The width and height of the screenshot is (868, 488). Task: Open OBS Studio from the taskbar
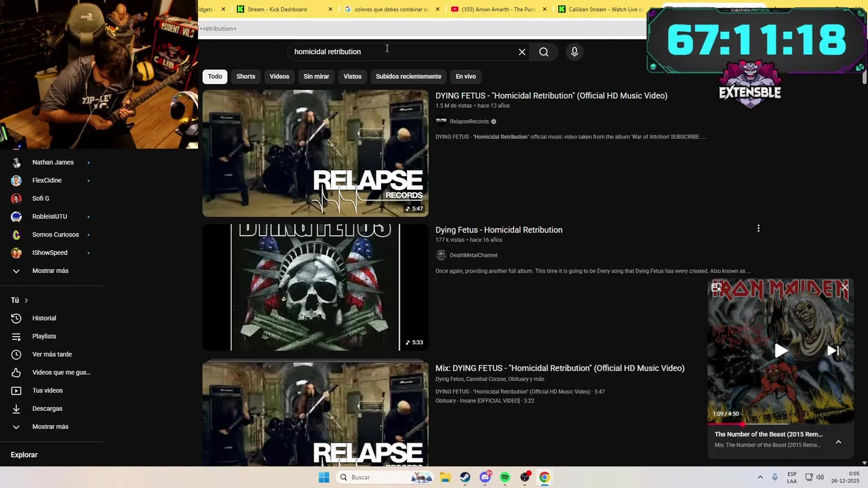(x=525, y=477)
